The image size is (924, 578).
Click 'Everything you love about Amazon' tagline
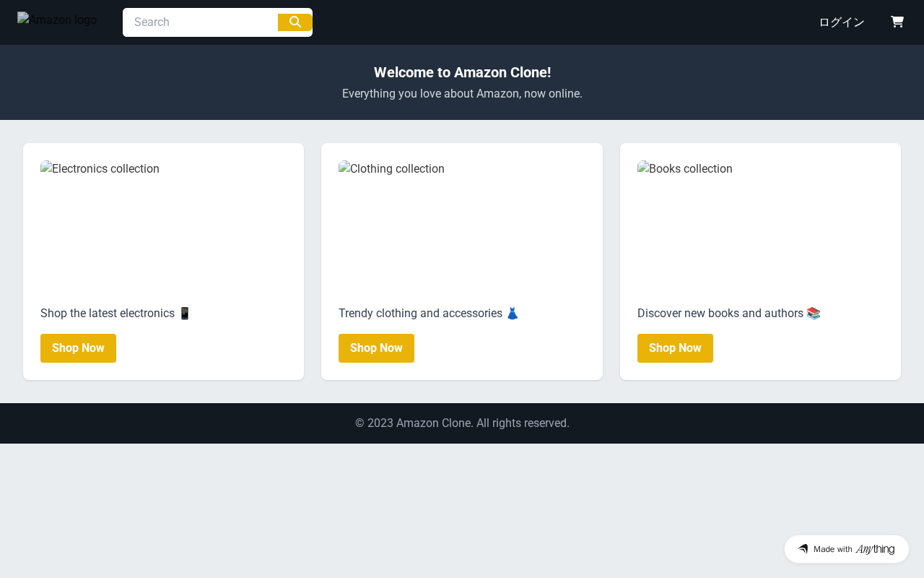point(462,93)
